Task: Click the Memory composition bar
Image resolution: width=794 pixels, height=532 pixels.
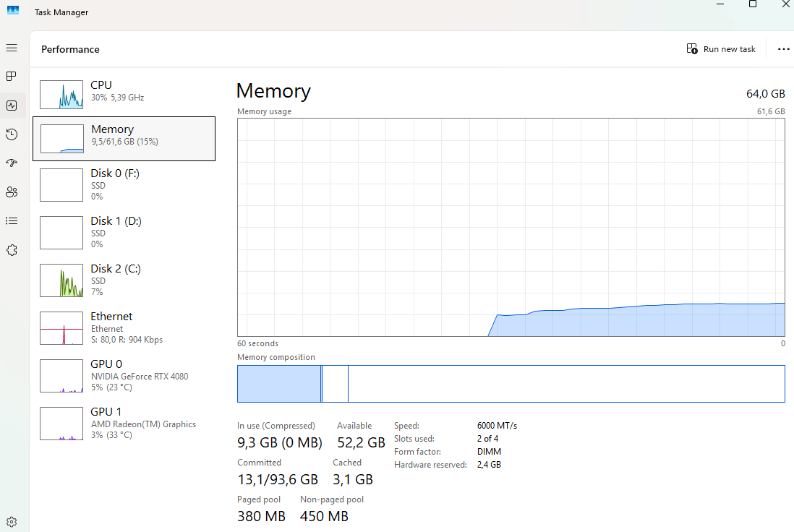Action: [x=511, y=384]
